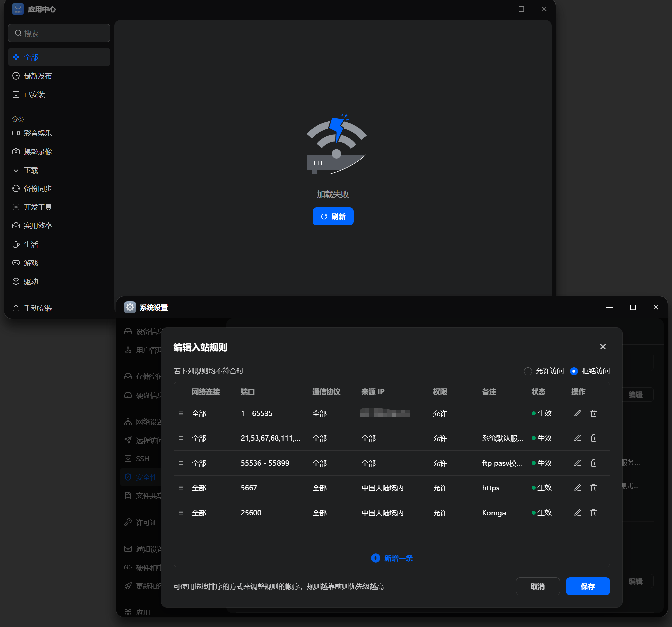Click 手动安装 upload option
672x627 pixels.
pos(38,308)
